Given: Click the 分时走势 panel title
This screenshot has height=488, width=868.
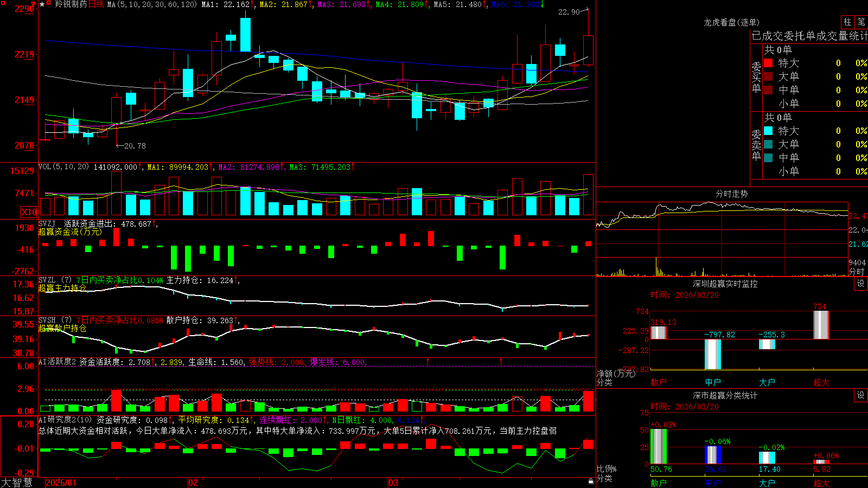Looking at the screenshot, I should coord(731,194).
